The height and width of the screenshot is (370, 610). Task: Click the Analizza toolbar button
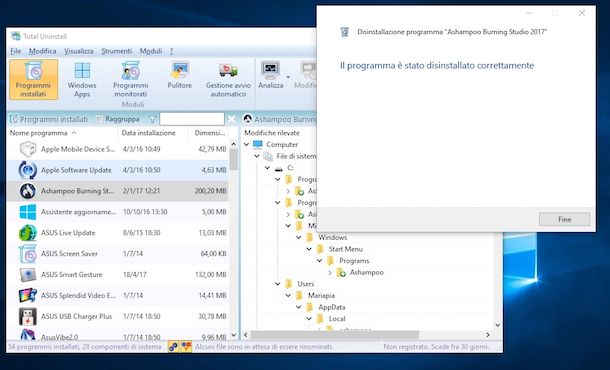[270, 76]
